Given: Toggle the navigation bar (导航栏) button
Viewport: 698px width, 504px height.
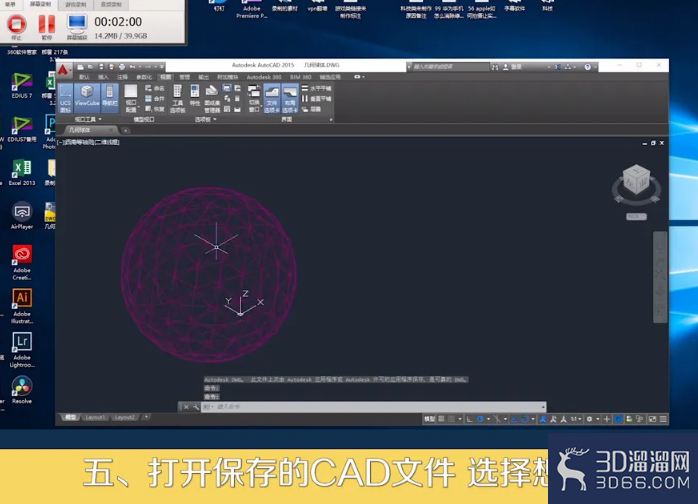Looking at the screenshot, I should (x=110, y=96).
